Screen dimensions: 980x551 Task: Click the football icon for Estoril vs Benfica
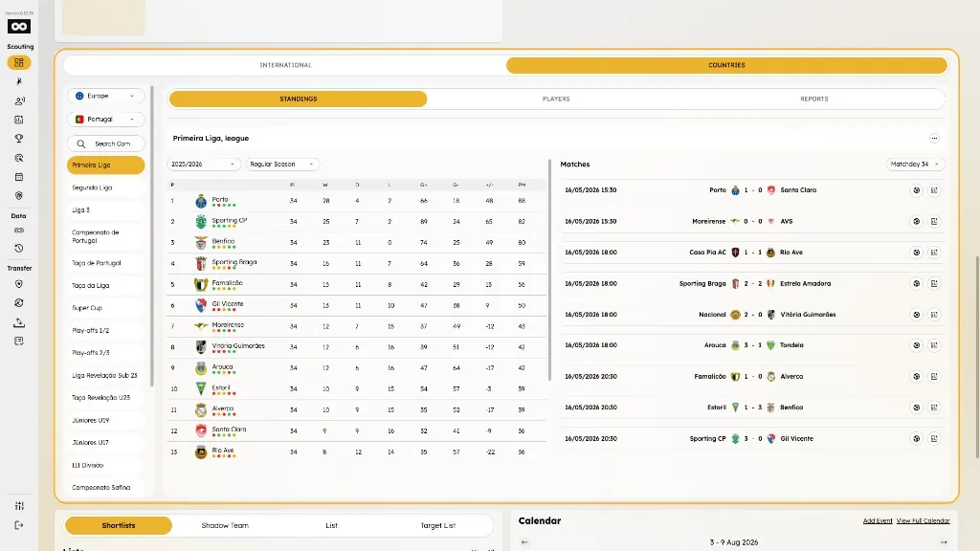click(916, 408)
